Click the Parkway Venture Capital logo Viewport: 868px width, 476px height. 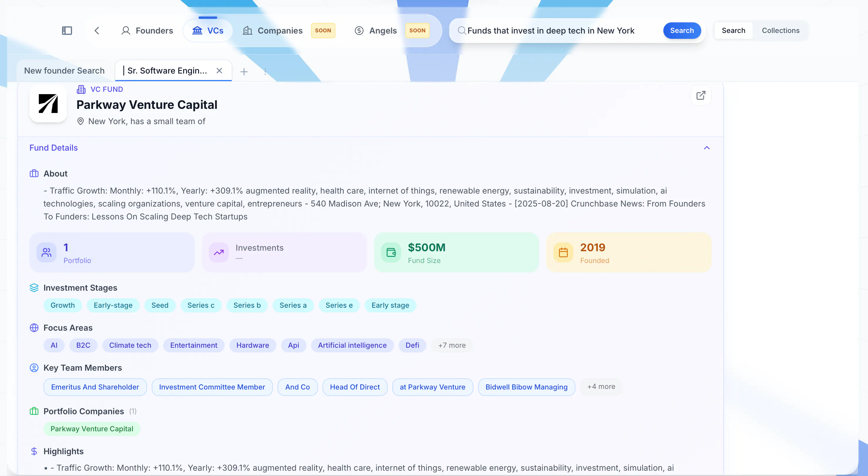(x=48, y=104)
